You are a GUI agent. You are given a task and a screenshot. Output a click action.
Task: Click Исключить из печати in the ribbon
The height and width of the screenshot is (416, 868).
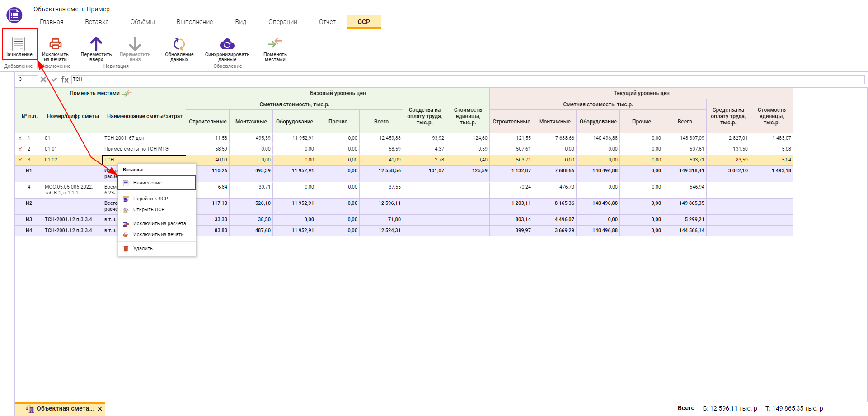click(55, 49)
